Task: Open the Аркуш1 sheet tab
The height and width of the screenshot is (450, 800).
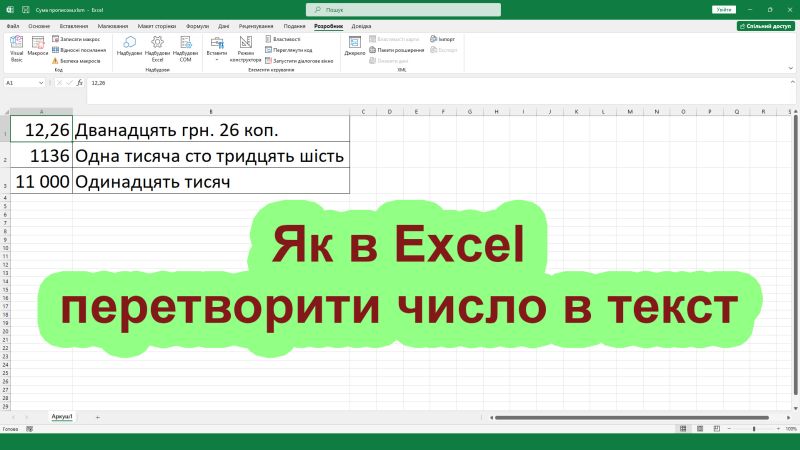Action: point(62,417)
